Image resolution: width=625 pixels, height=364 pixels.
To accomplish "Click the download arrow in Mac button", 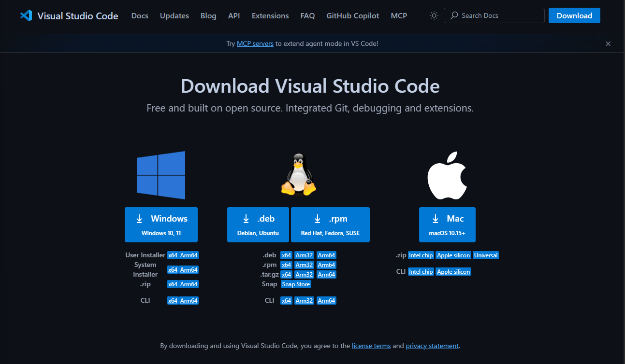I will tap(436, 219).
